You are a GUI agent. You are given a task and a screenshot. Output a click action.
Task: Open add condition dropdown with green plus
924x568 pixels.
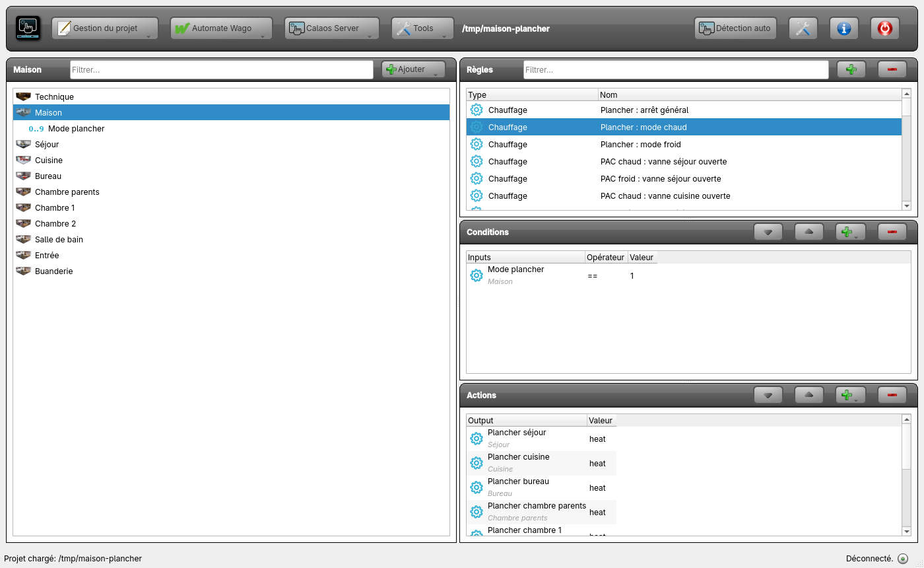(851, 232)
